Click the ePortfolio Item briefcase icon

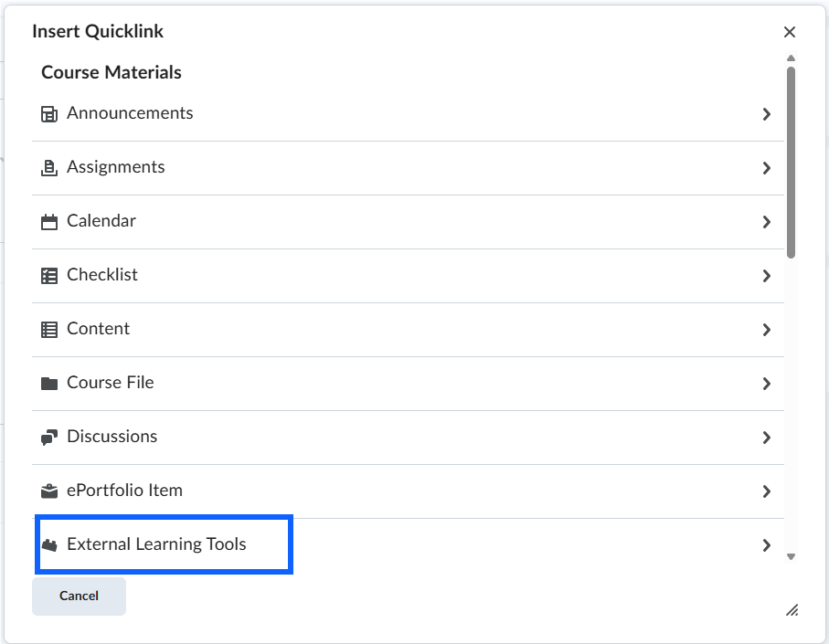49,491
